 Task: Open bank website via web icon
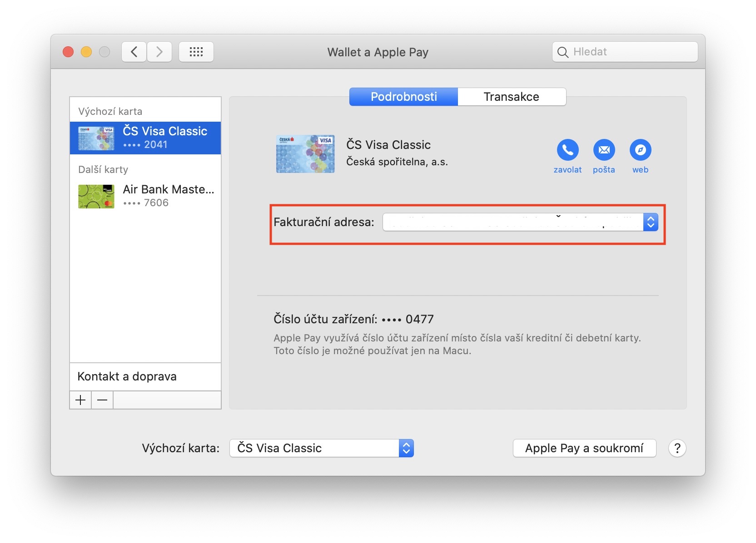[640, 150]
